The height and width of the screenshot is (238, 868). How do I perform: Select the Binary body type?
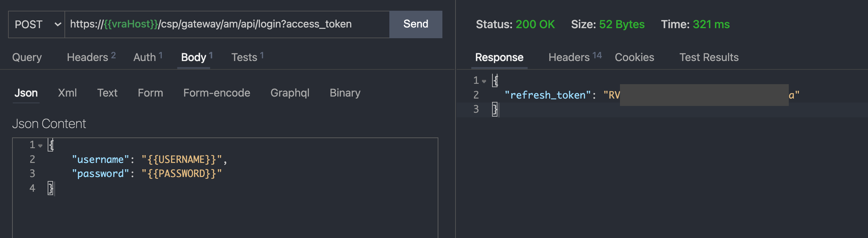tap(345, 93)
